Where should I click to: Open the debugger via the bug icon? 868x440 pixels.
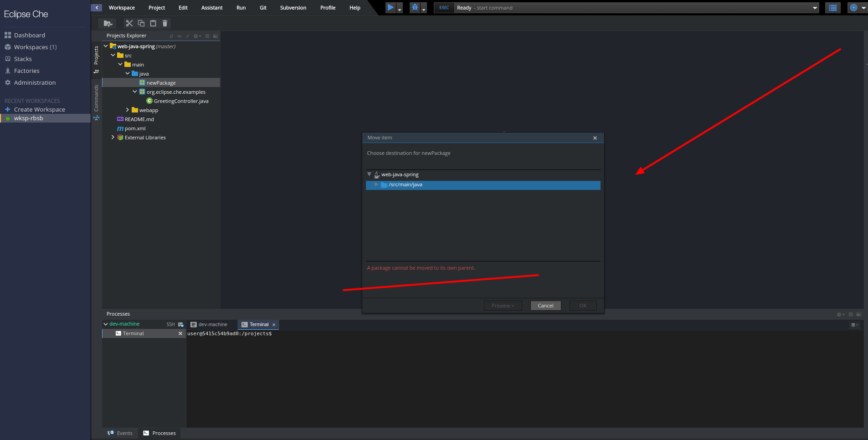tap(414, 7)
